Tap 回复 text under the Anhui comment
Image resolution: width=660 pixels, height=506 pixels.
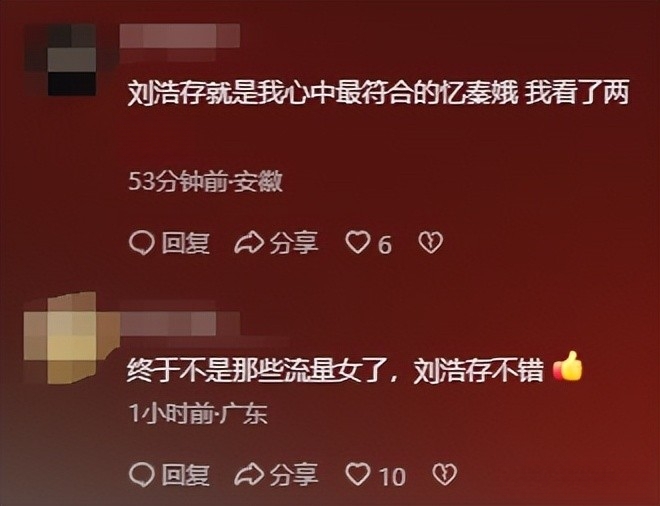(186, 243)
